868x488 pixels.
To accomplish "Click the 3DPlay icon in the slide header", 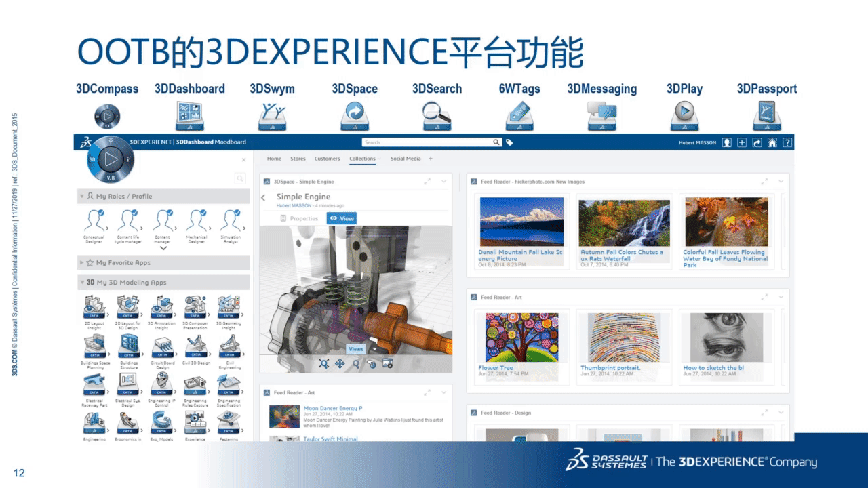I will coord(684,116).
